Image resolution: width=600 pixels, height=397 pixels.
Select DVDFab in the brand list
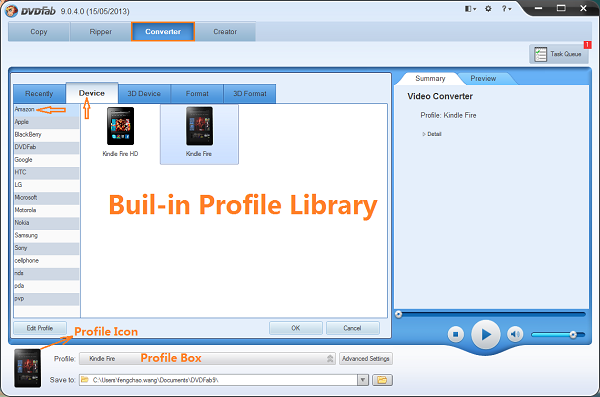[47, 147]
